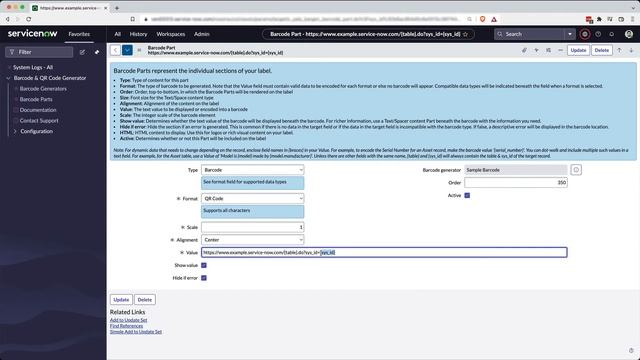Click the Find References link

pos(127,326)
